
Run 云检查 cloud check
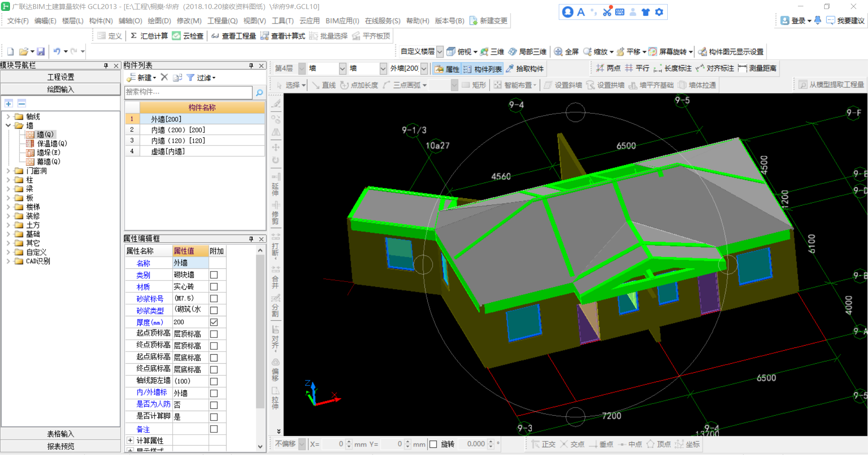188,36
